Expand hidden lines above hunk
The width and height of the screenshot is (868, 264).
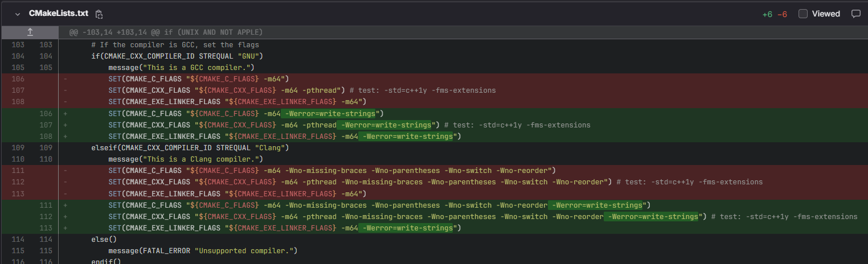(30, 32)
